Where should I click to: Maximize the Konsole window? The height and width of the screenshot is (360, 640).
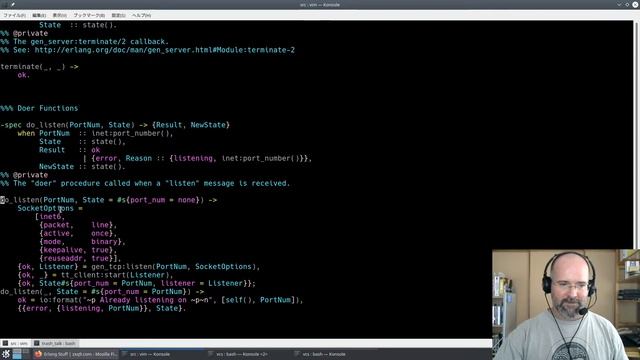pos(627,4)
